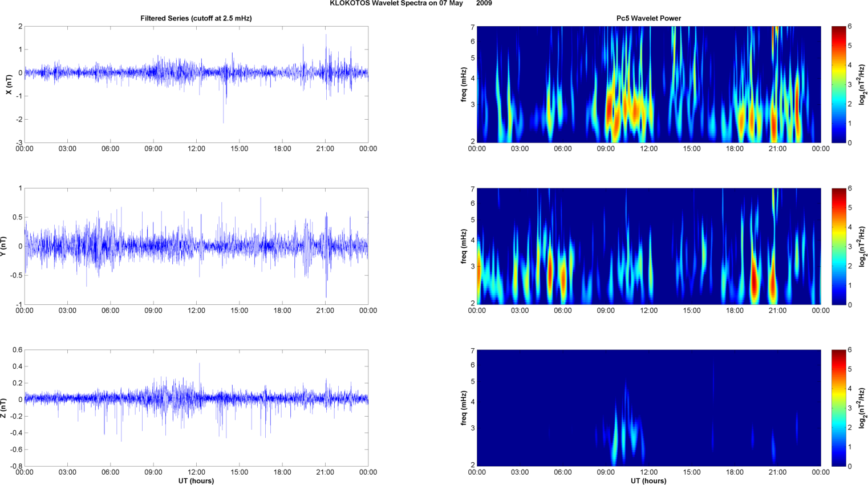Viewport: 868px width, 485px height.
Task: Click the -0.8 tick on the Z (nT) axis
Action: coord(18,466)
